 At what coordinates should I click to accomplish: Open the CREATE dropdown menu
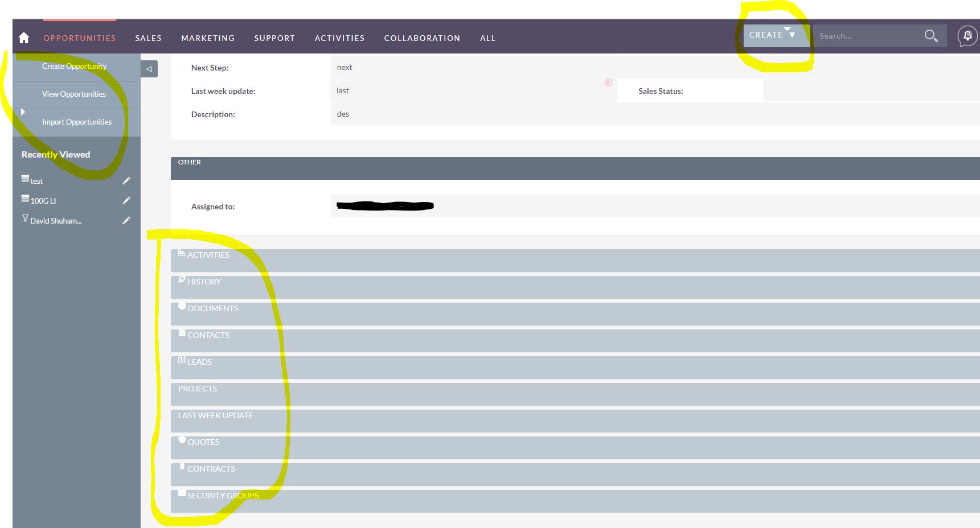[777, 35]
